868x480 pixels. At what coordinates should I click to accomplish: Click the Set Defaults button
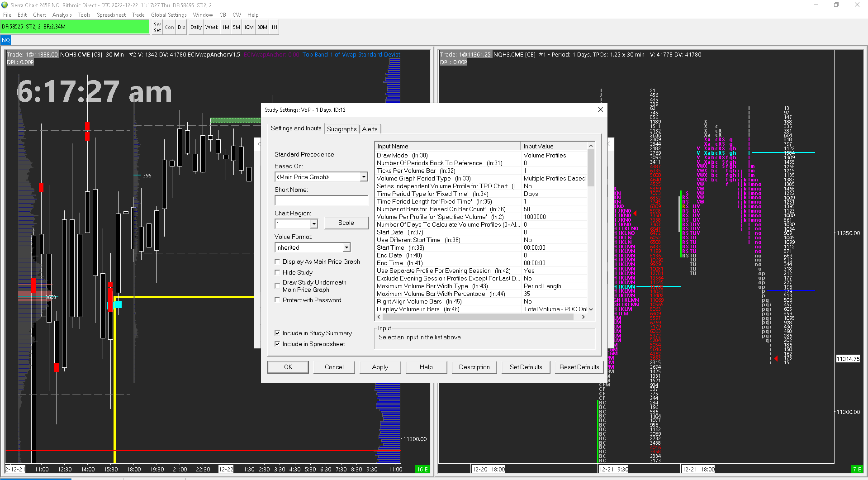(526, 367)
